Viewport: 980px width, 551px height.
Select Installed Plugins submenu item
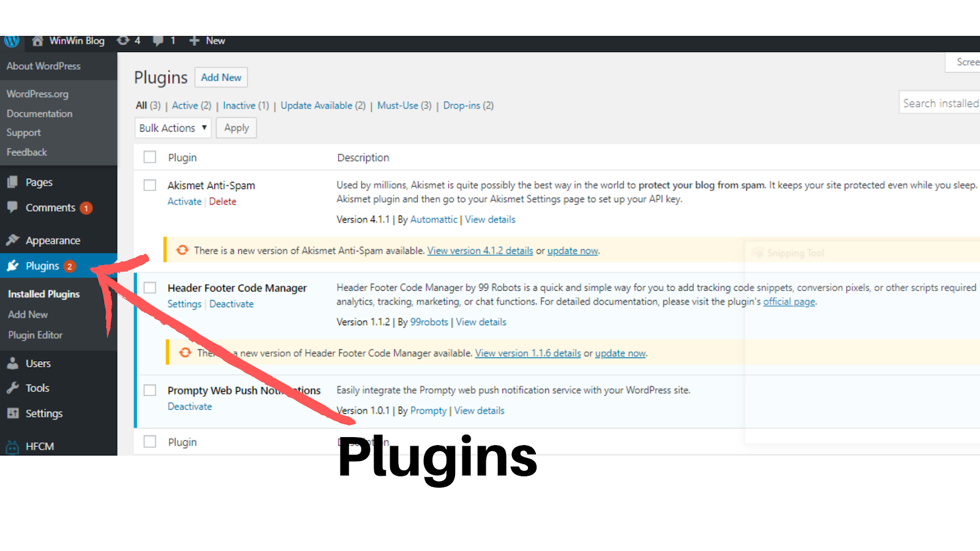click(x=44, y=294)
